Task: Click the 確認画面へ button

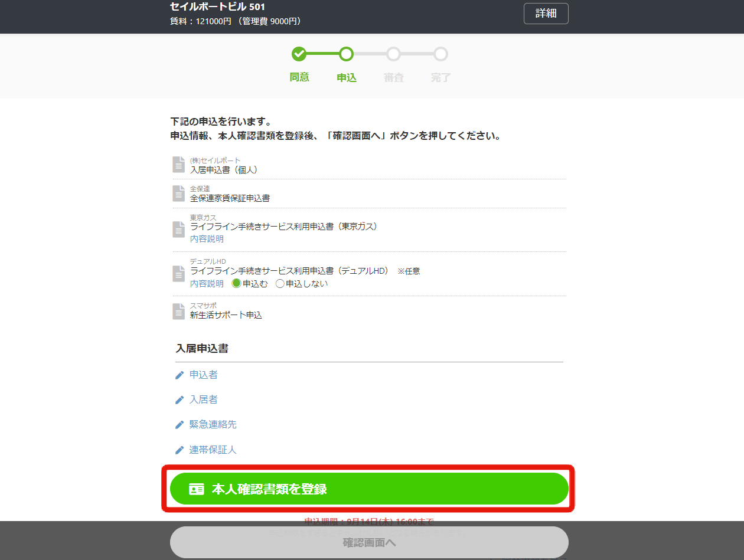Action: tap(369, 542)
